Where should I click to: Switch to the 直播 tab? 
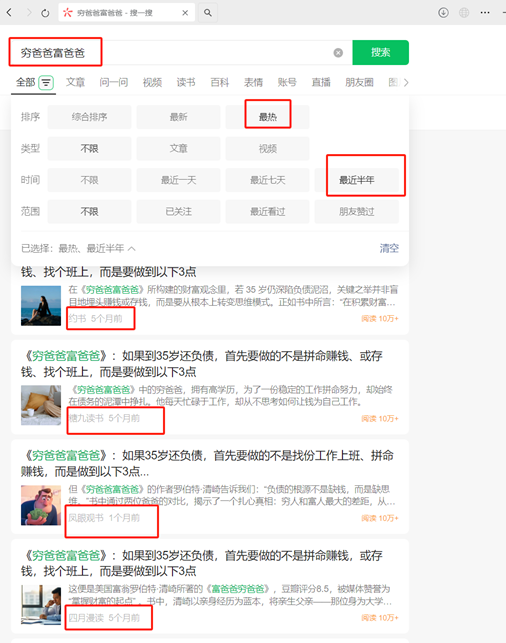pos(321,82)
